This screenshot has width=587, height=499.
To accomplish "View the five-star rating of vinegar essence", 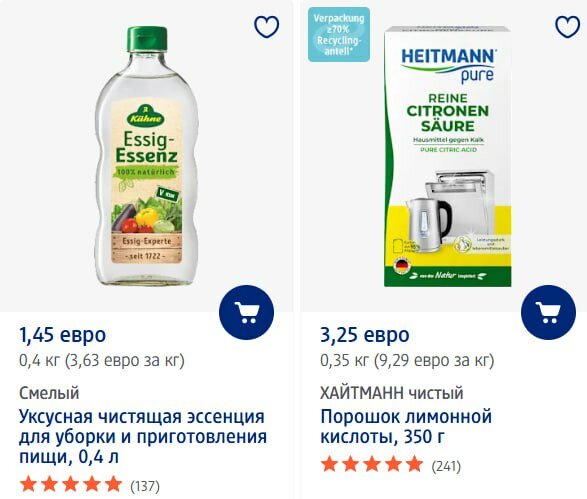I will (x=71, y=484).
